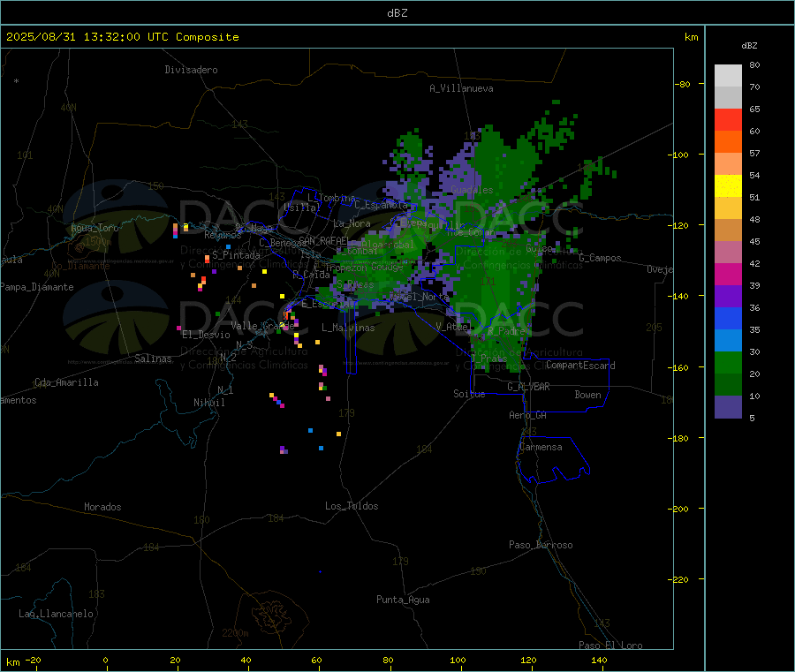Click the yellow echo pixel near Agua_Toro

185,226
